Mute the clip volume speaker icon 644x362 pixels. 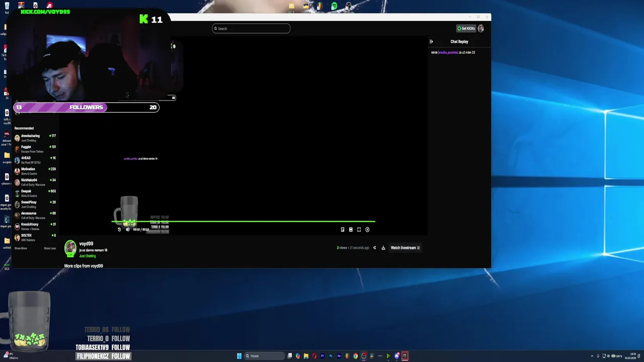(x=127, y=229)
